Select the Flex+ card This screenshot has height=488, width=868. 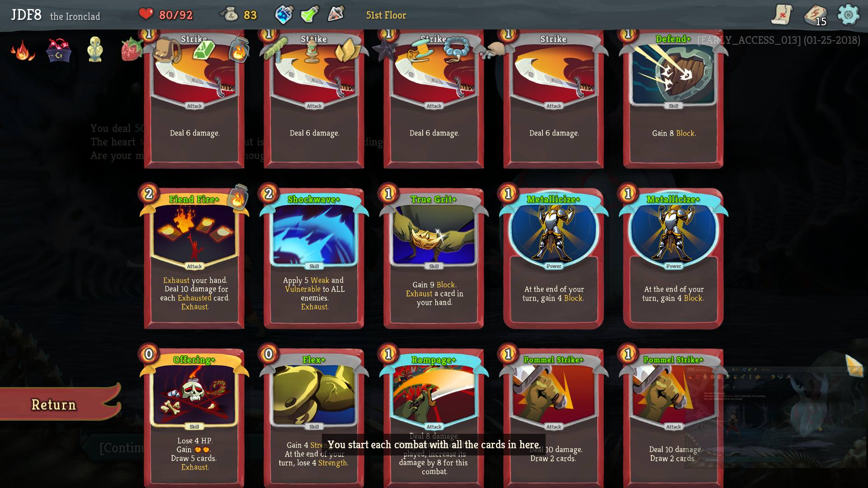click(x=314, y=418)
